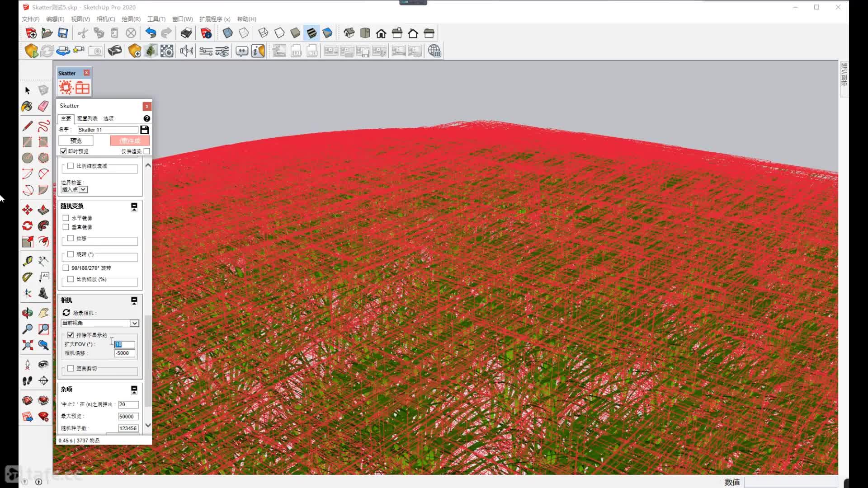Click the speaker sound toolbar icon

click(186, 51)
